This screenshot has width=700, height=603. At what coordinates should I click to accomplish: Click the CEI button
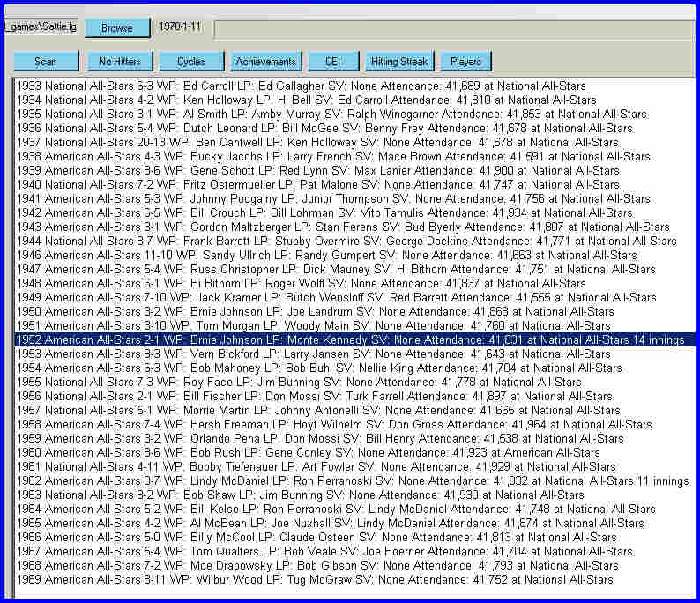tap(333, 62)
